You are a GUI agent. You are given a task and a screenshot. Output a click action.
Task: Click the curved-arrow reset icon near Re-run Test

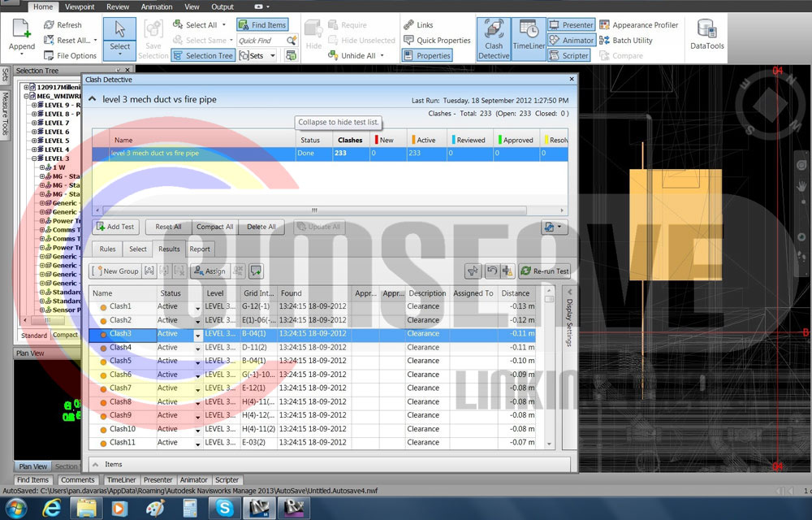point(491,271)
